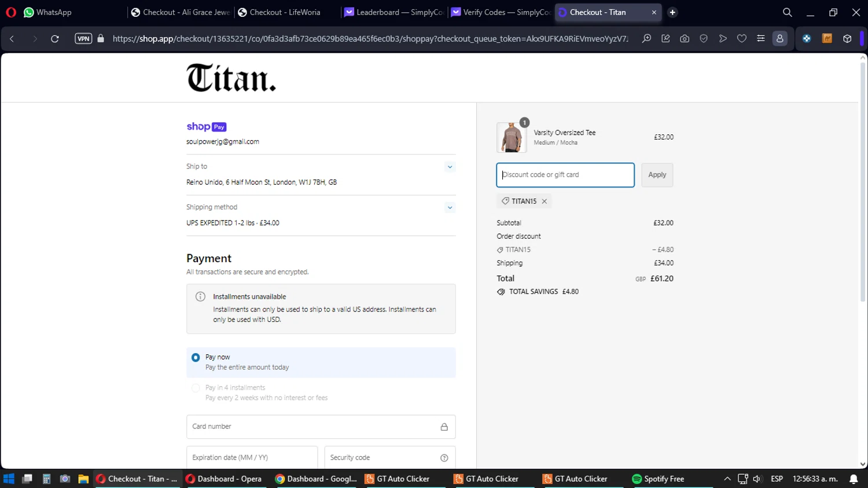
Task: Switch to the WhatsApp tab
Action: click(x=47, y=12)
